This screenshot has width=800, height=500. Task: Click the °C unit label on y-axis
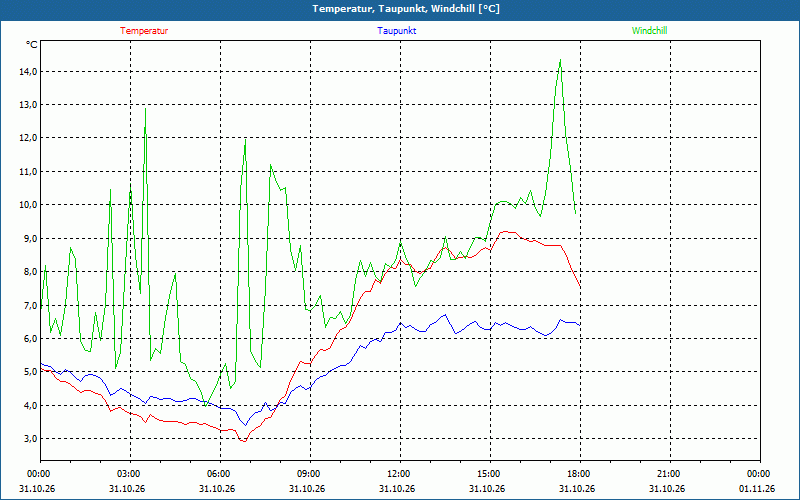coord(32,45)
